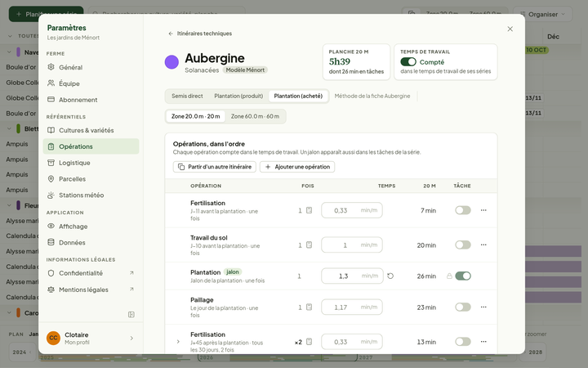Screen dimensions: 588x368
Task: Toggle the Plantation jalon task switch
Action: tap(463, 276)
